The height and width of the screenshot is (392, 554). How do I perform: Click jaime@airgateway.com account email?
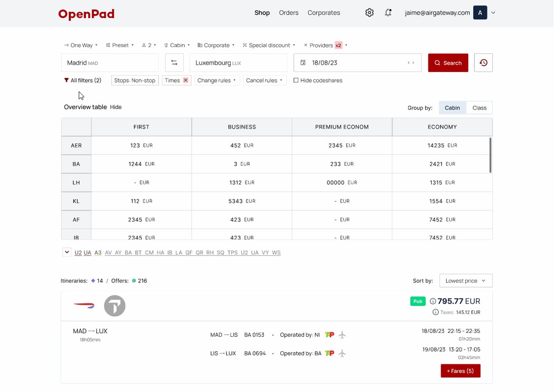coord(437,13)
